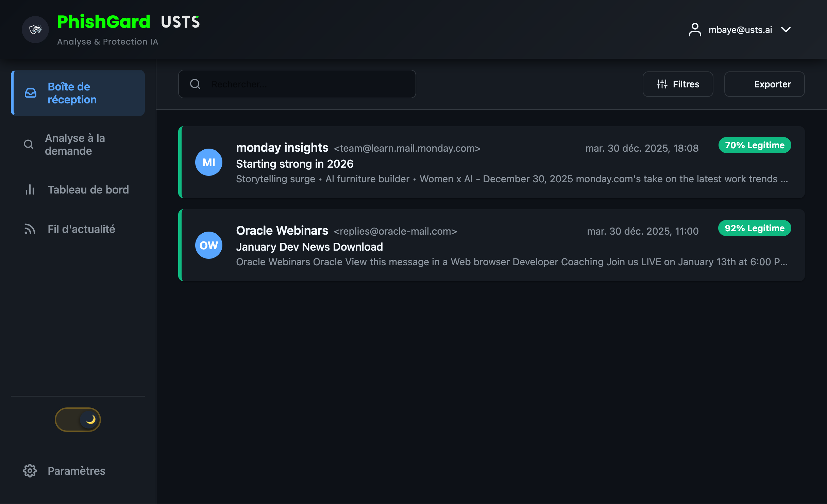Click the MI avatar of monday insights
Screen dimensions: 827x504
pos(208,162)
